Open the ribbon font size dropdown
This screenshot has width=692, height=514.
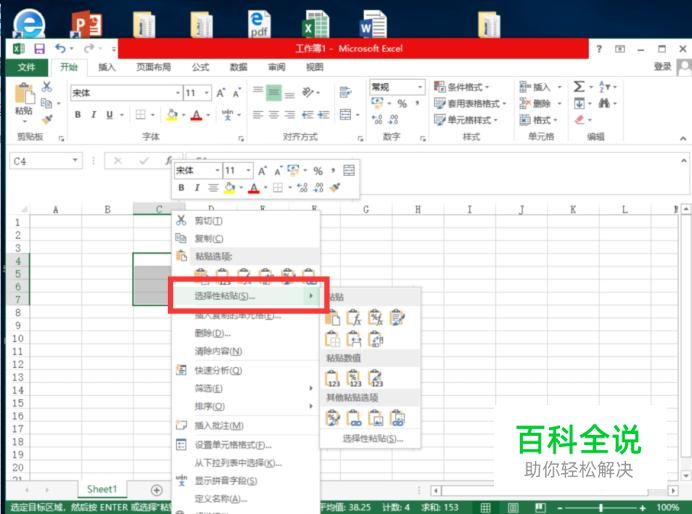[x=207, y=93]
